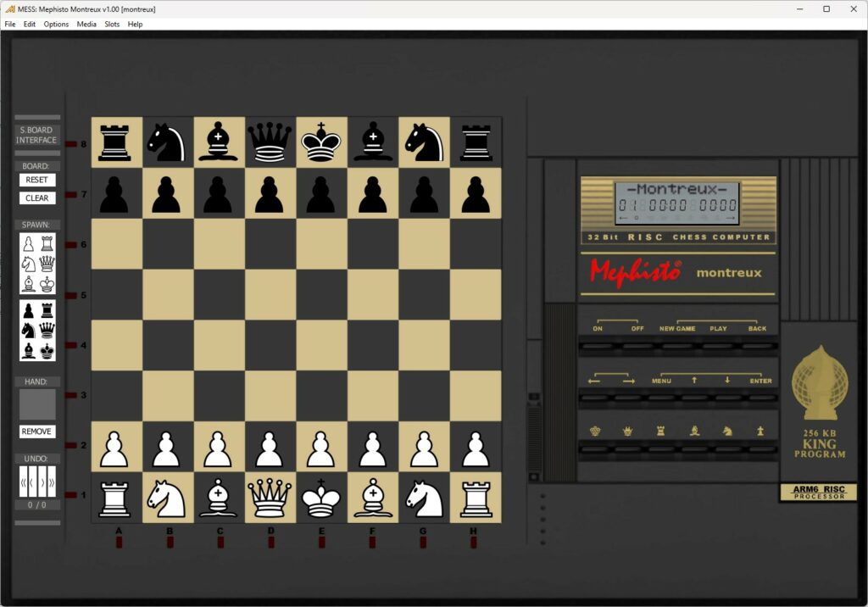Viewport: 868px width, 607px height.
Task: Open the Options menu
Action: [x=56, y=24]
